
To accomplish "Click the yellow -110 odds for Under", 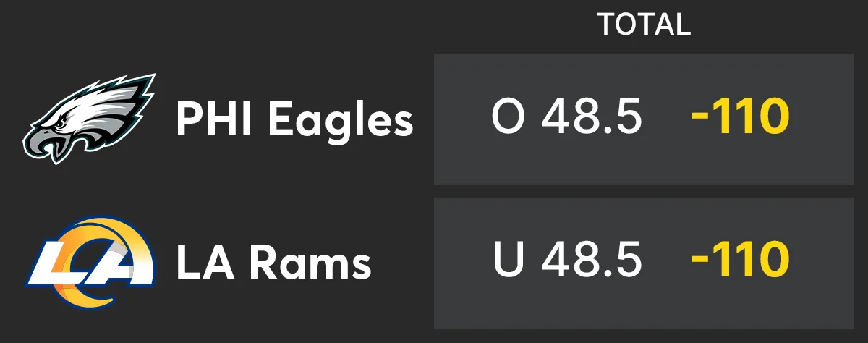I will [x=739, y=260].
